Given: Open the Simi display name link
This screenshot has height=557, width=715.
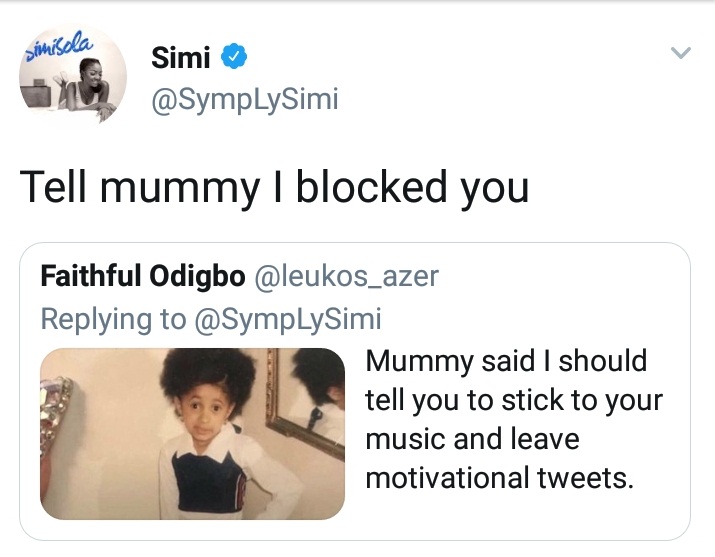Looking at the screenshot, I should pos(180,59).
